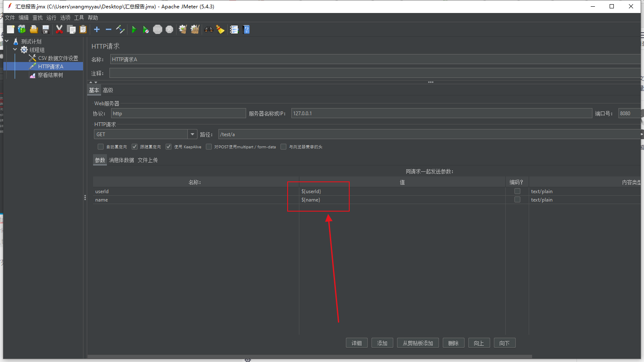Click the 详细 button
This screenshot has height=362, width=644.
[357, 343]
